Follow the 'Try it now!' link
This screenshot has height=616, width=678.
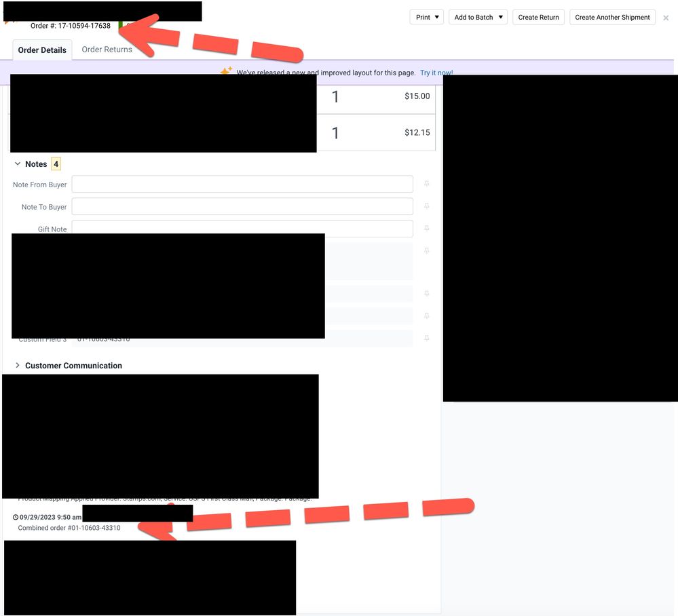436,73
